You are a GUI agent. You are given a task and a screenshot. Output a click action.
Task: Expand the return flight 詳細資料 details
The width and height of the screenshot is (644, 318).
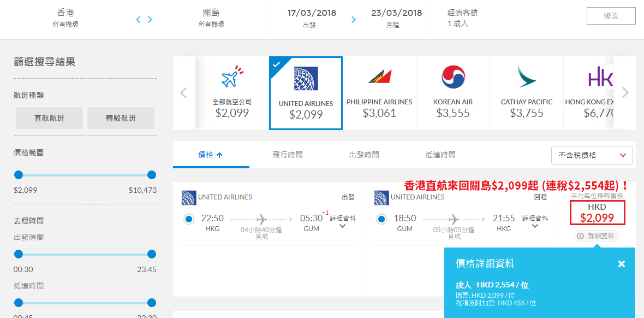point(535,222)
